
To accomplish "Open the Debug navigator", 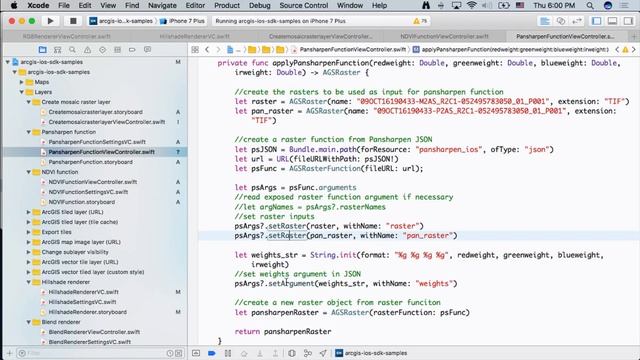I will (x=118, y=50).
